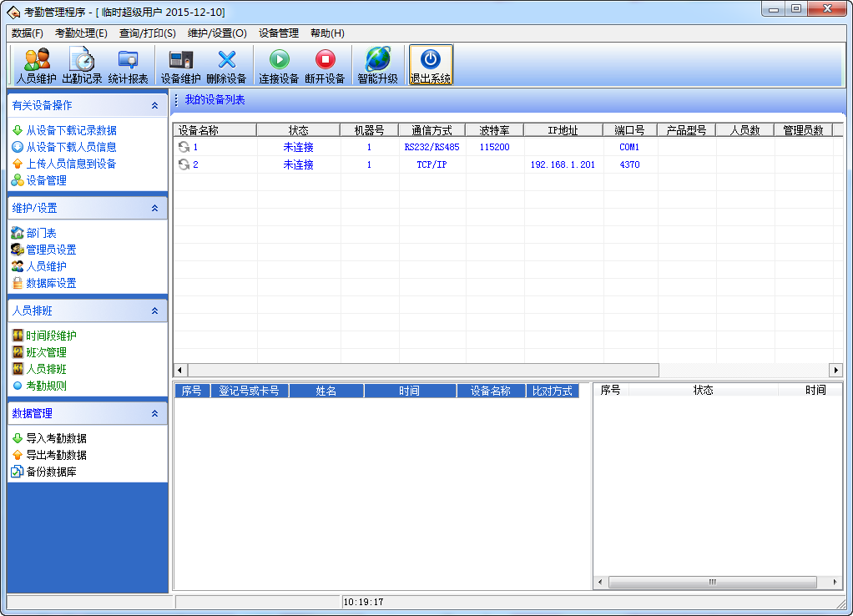Click the 设备维护 toolbar icon
853x616 pixels.
click(180, 65)
